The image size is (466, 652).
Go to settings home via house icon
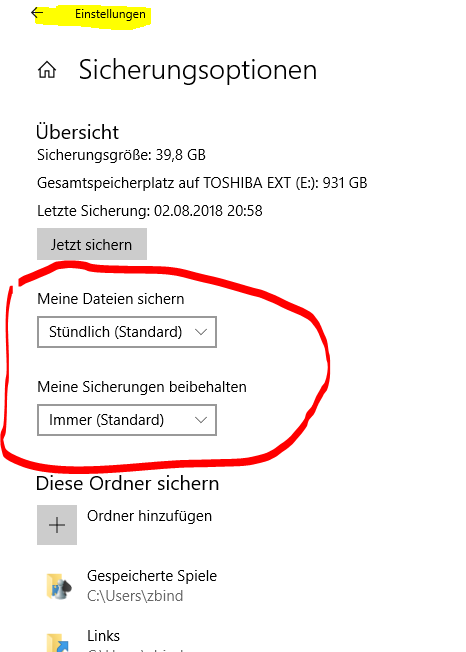(47, 69)
